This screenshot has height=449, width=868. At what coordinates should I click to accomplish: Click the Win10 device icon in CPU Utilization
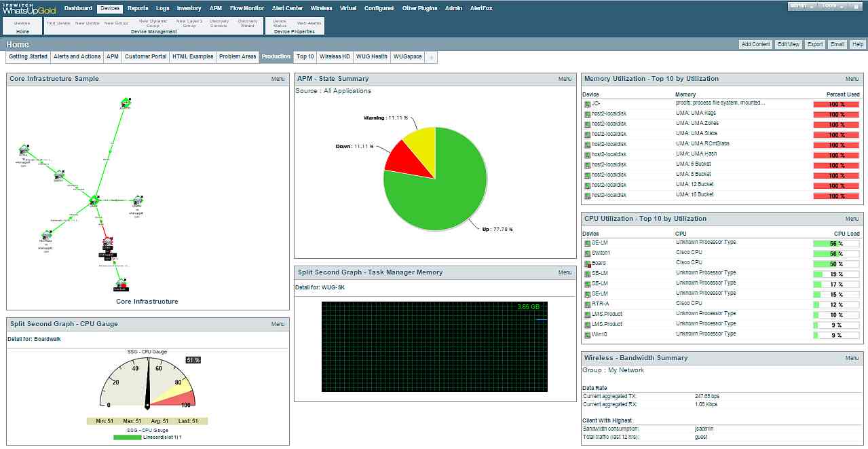pos(588,335)
